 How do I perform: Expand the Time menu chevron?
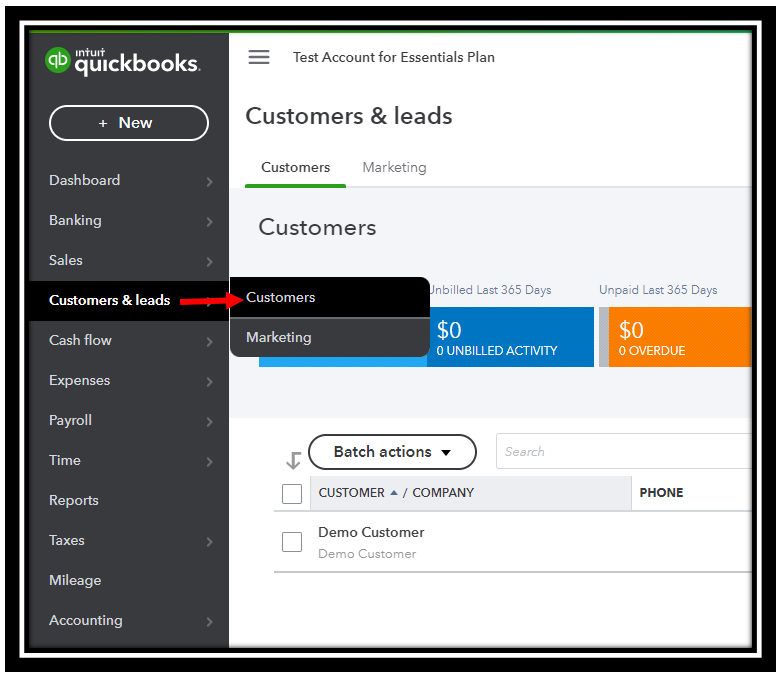[x=209, y=461]
